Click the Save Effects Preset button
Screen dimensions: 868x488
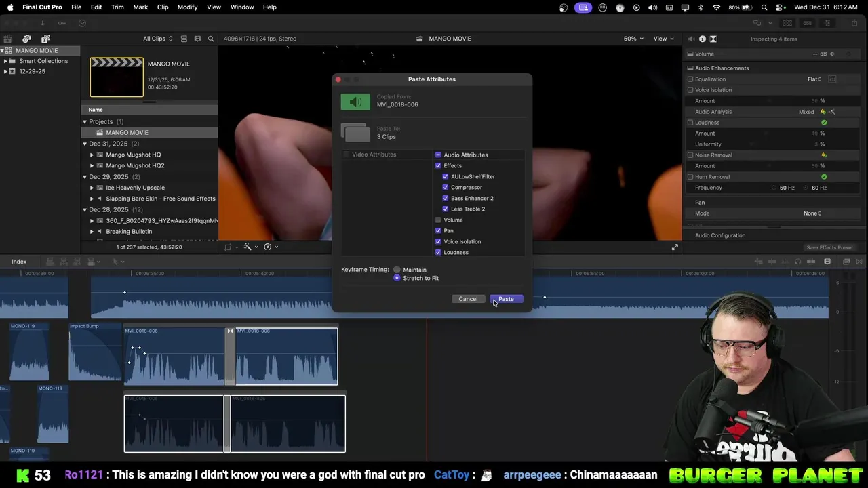pos(829,247)
